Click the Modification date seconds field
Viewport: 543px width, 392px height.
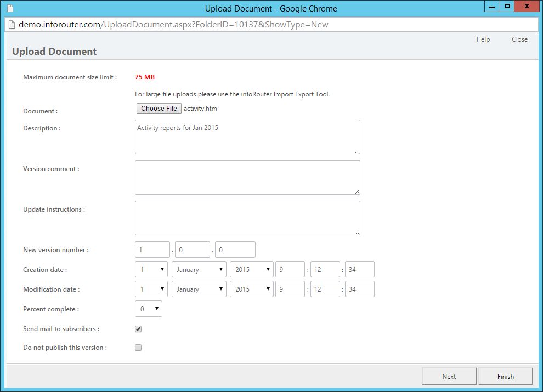click(x=360, y=289)
